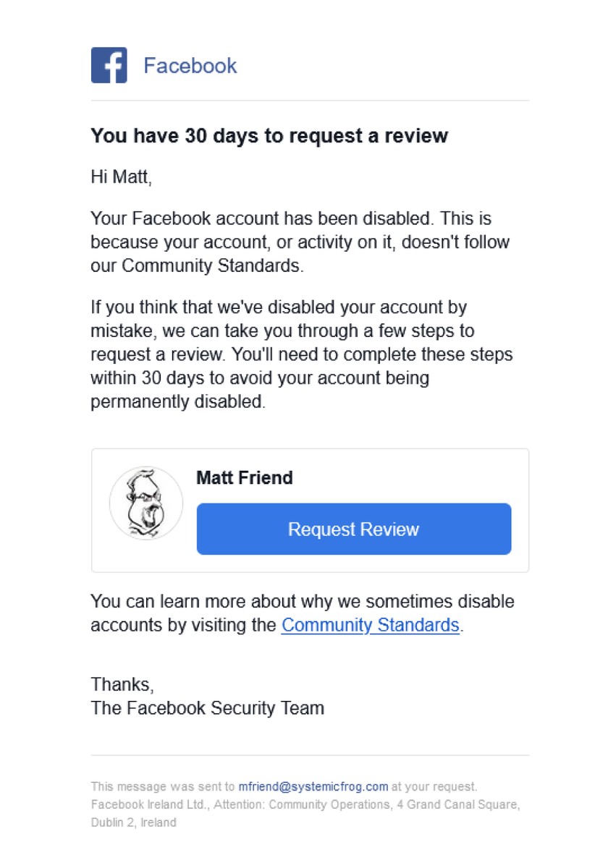Click the mfriend@systemicfrog.com email address

coord(313,786)
